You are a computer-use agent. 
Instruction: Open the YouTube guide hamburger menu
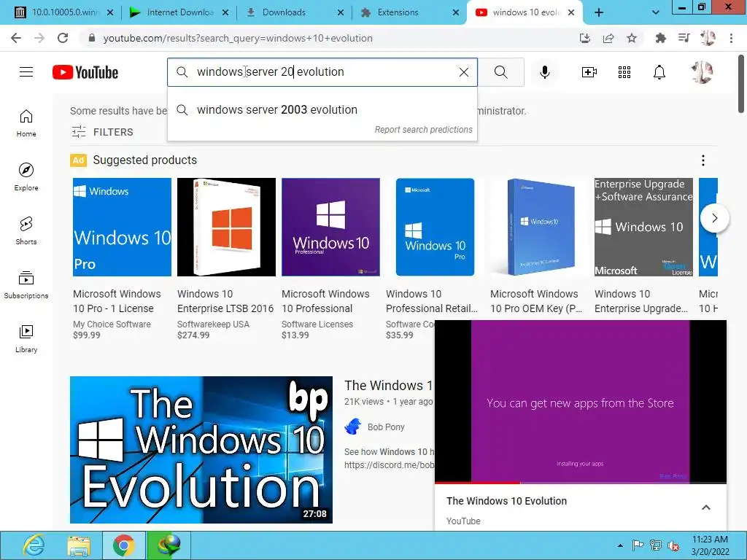26,72
